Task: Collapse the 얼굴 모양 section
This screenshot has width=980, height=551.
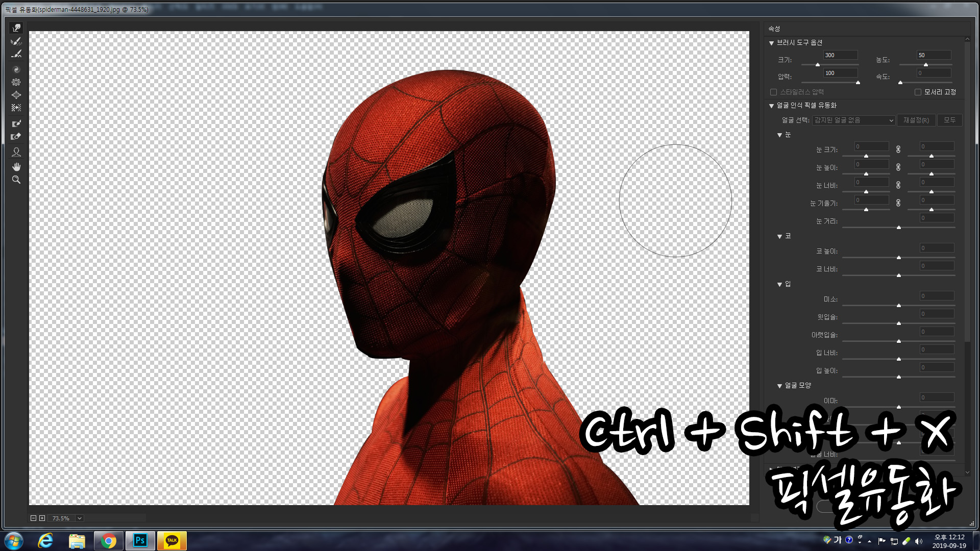Action: click(x=780, y=386)
